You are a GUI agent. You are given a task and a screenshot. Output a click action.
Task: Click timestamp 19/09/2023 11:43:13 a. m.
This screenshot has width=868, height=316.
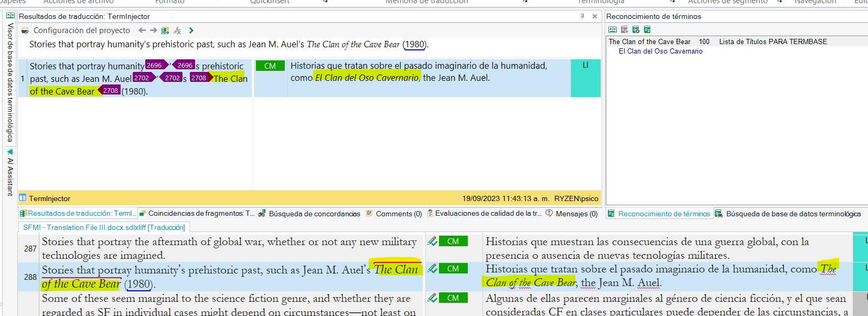point(506,198)
